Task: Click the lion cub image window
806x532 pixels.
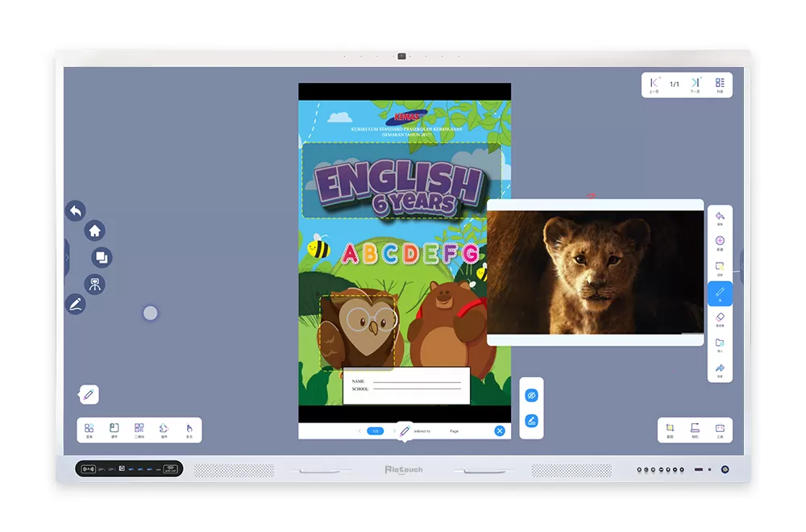Action: click(x=596, y=272)
